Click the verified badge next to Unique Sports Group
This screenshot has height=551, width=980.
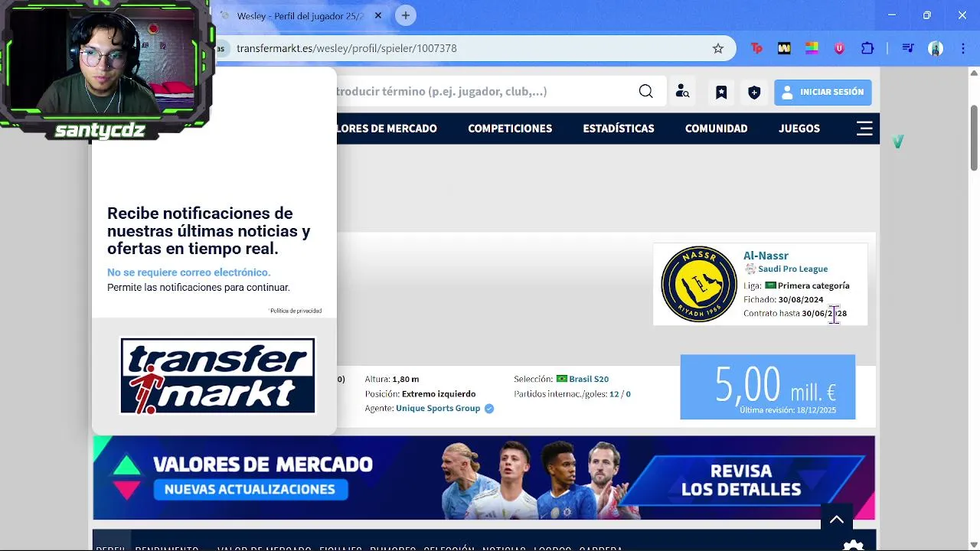488,409
